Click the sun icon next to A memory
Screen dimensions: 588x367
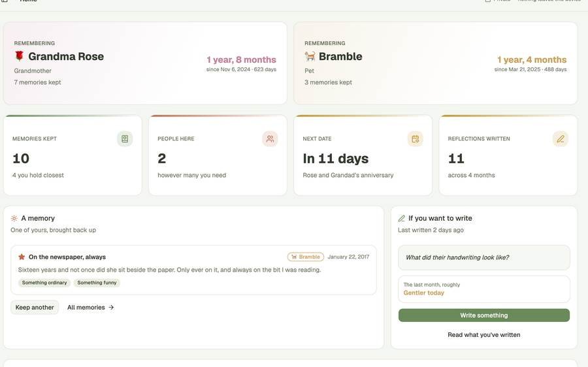pyautogui.click(x=14, y=218)
